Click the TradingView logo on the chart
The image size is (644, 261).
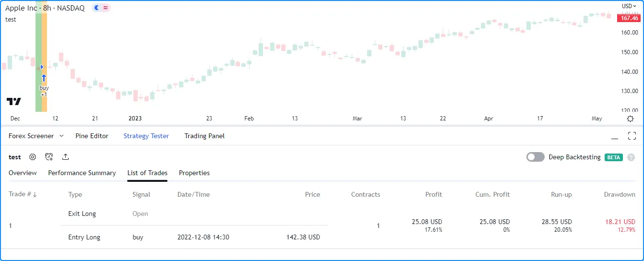coord(14,101)
